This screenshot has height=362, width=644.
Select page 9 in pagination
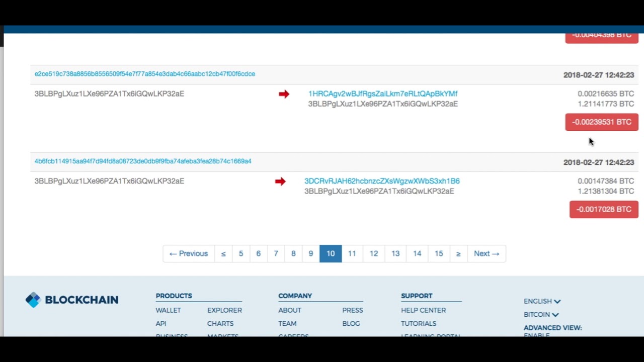pyautogui.click(x=311, y=254)
